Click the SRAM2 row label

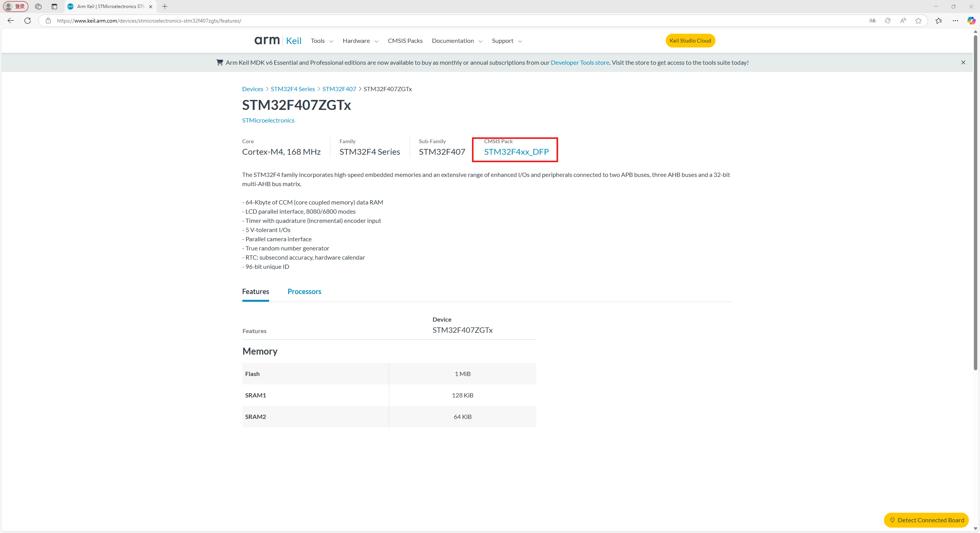255,417
